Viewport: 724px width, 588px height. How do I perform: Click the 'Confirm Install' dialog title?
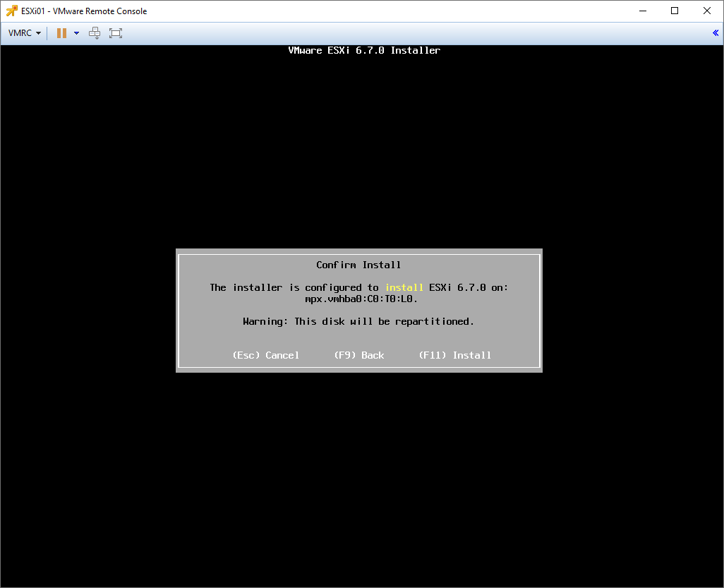(x=358, y=265)
